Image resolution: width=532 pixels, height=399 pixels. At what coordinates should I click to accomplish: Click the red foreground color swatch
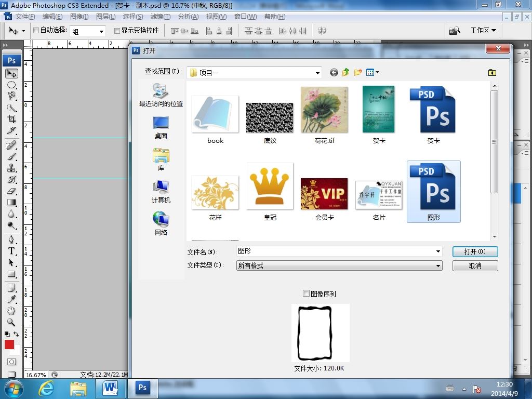tap(8, 344)
